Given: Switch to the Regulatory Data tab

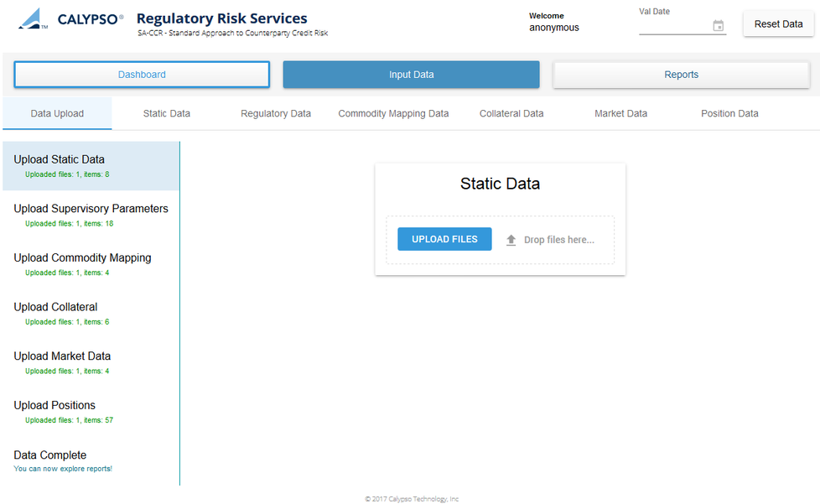Looking at the screenshot, I should tap(276, 113).
